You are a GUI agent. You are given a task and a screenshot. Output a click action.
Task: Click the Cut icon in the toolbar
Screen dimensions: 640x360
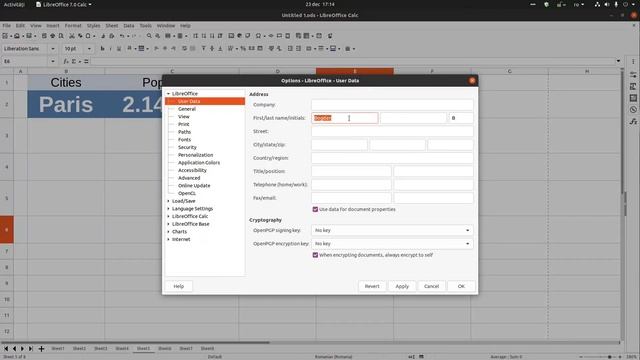[x=72, y=36]
